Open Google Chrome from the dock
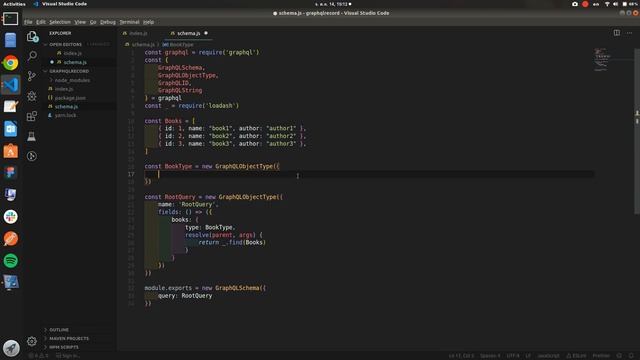The height and width of the screenshot is (360, 640). [11, 63]
